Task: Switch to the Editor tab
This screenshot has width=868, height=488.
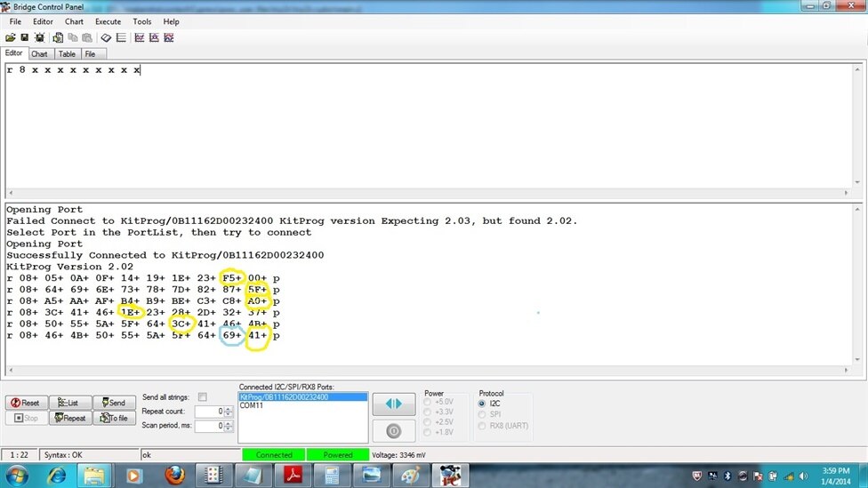Action: 14,53
